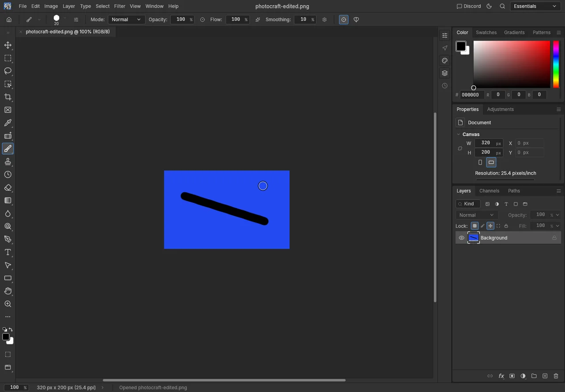Select the Gradient tool
The width and height of the screenshot is (565, 392).
point(8,200)
